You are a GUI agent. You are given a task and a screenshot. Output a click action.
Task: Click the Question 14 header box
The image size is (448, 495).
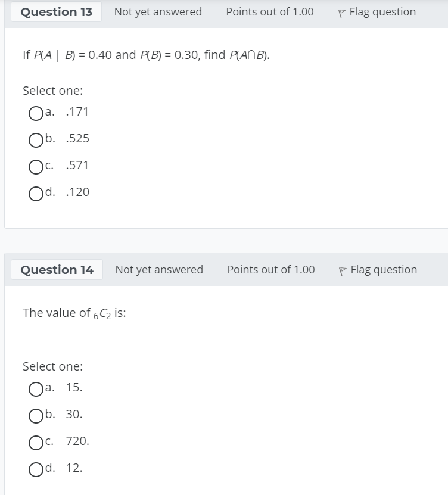pyautogui.click(x=57, y=269)
